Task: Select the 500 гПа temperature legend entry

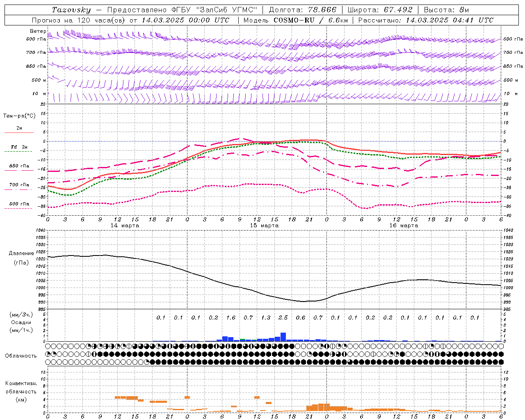Action: [19, 204]
